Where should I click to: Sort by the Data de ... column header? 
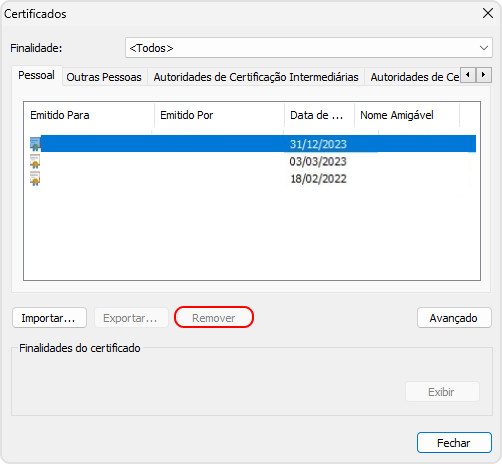point(319,115)
